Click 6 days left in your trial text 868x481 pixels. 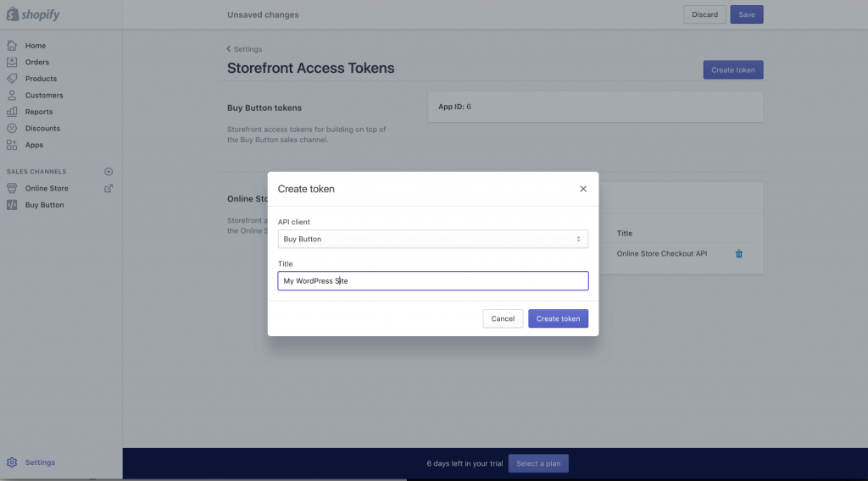pos(465,463)
